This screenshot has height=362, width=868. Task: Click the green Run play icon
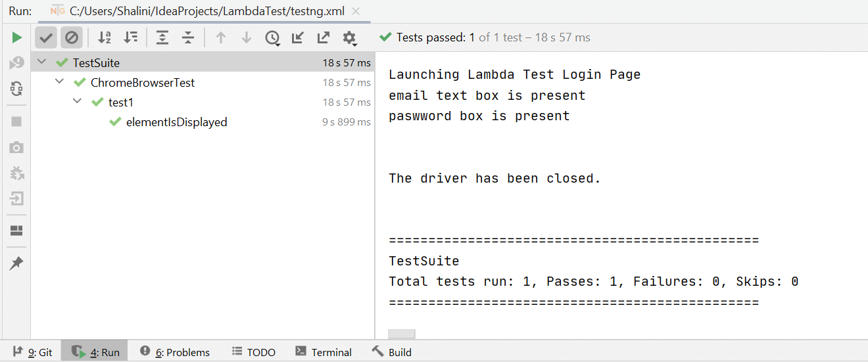tap(17, 38)
